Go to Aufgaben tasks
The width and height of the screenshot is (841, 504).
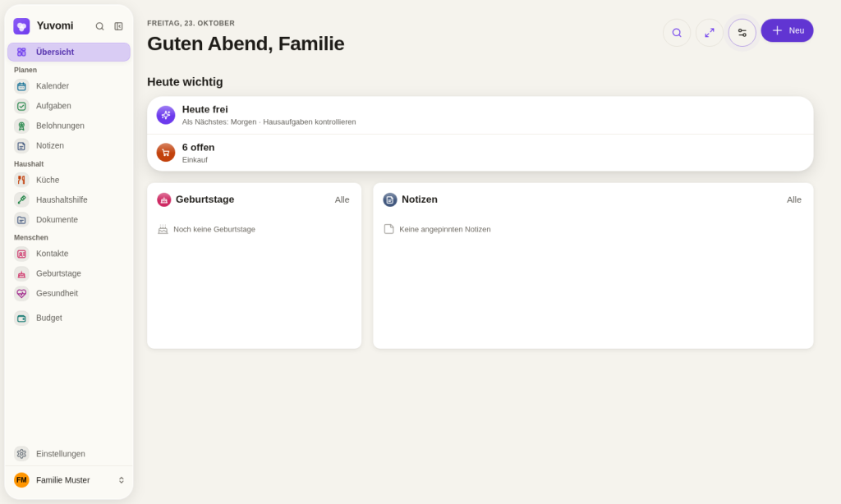pyautogui.click(x=69, y=106)
